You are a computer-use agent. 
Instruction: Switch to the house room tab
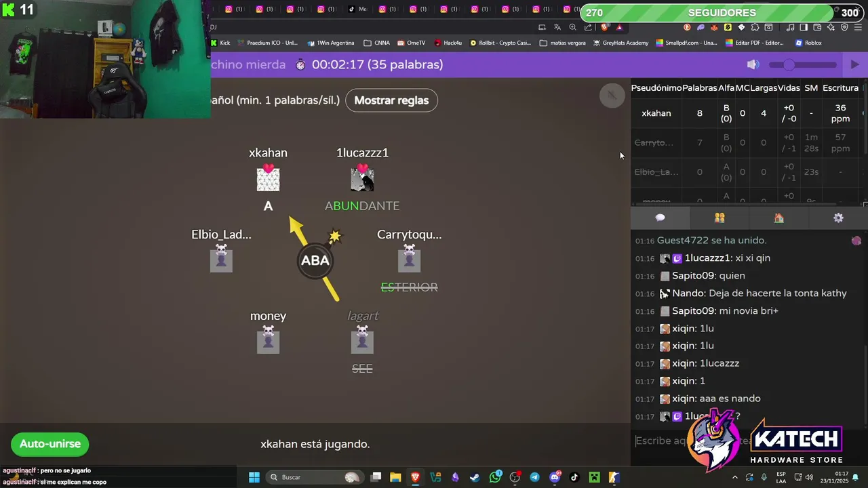[778, 218]
